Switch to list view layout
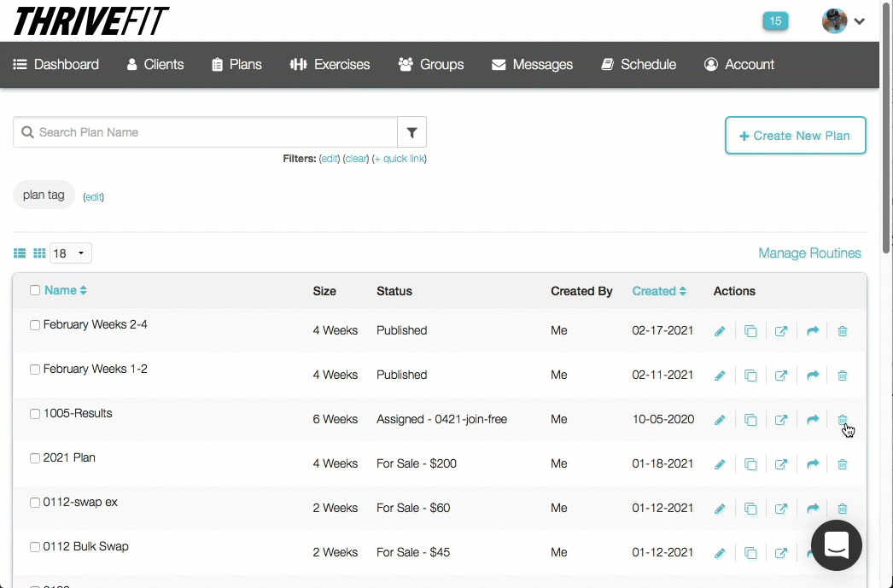The image size is (893, 588). coord(20,253)
